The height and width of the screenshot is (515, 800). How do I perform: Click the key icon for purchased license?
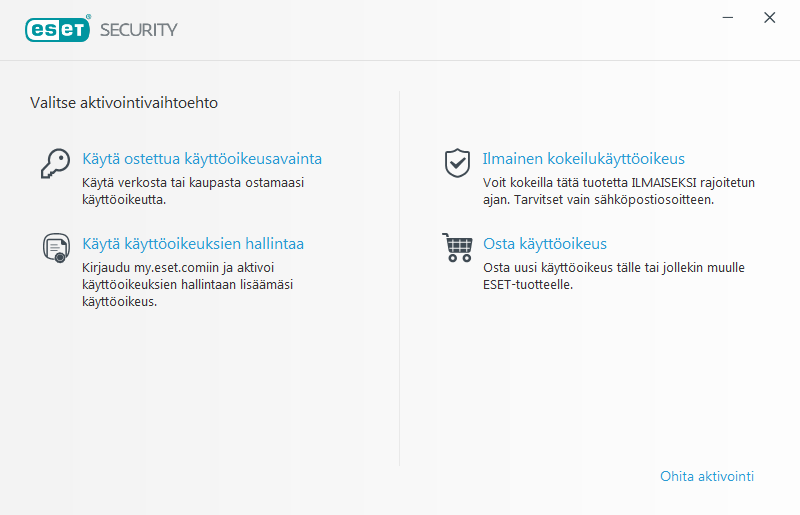pyautogui.click(x=55, y=162)
